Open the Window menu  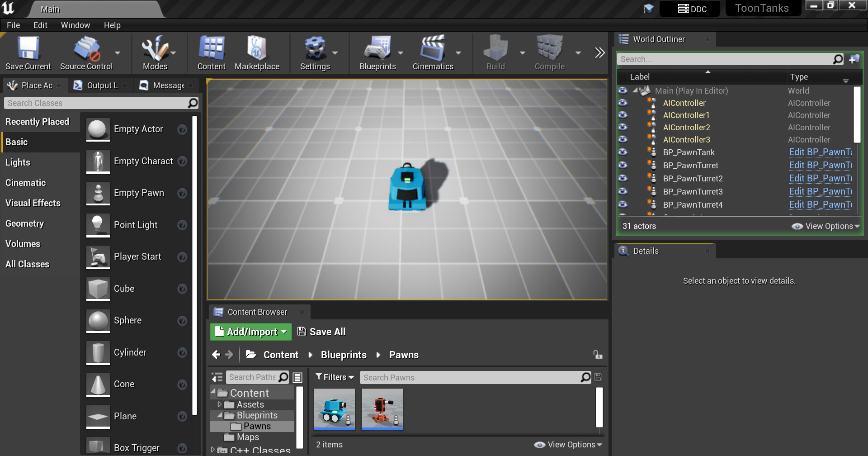coord(75,25)
